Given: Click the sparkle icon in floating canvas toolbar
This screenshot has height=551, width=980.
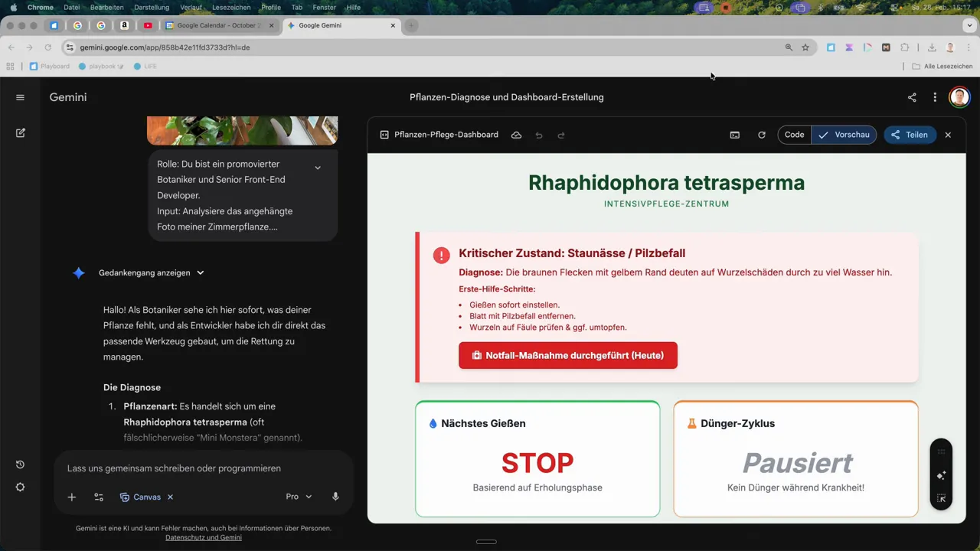Looking at the screenshot, I should coord(941,475).
